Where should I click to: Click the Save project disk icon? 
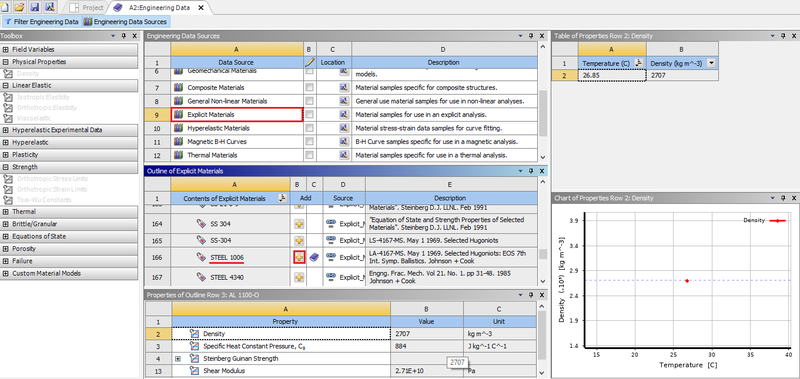coord(35,7)
